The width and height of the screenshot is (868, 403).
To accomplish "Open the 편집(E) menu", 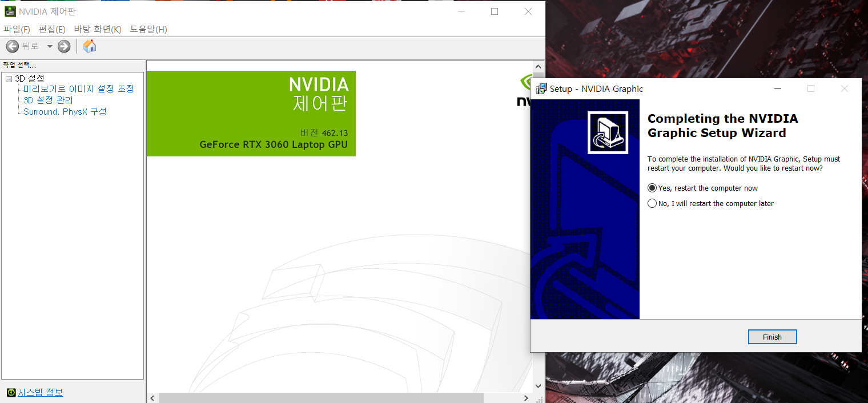I will [51, 29].
